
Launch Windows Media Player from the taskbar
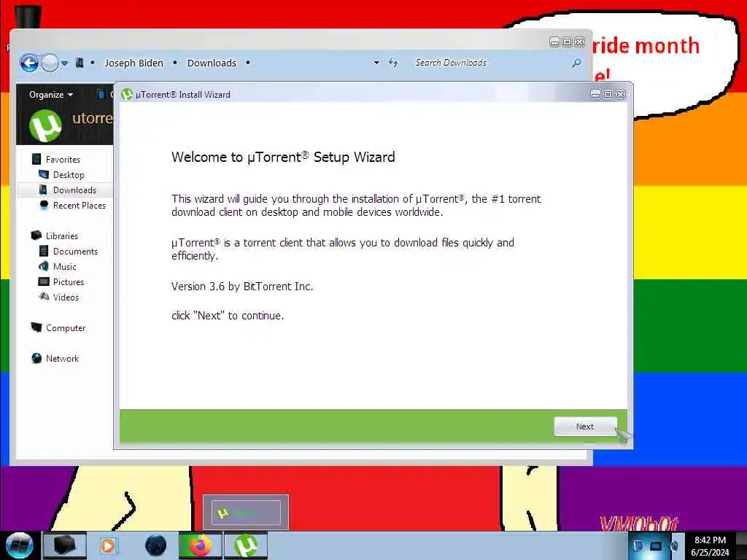click(x=108, y=545)
